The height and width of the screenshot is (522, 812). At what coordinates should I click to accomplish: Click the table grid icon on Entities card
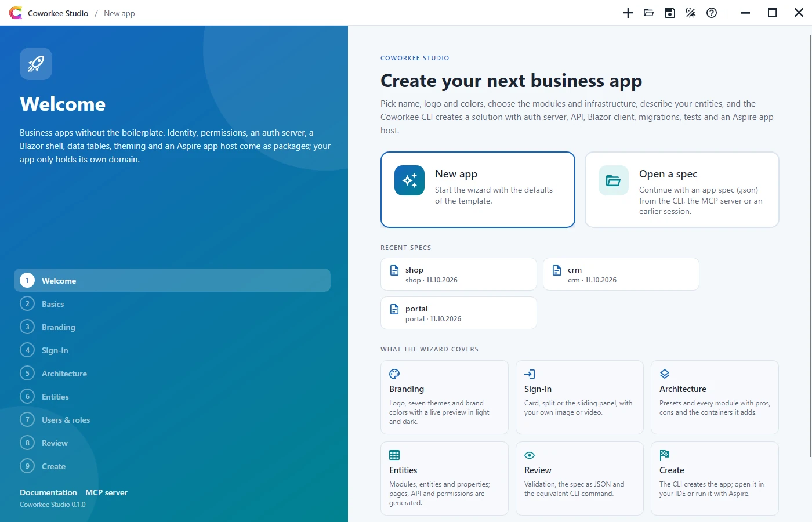pyautogui.click(x=394, y=455)
